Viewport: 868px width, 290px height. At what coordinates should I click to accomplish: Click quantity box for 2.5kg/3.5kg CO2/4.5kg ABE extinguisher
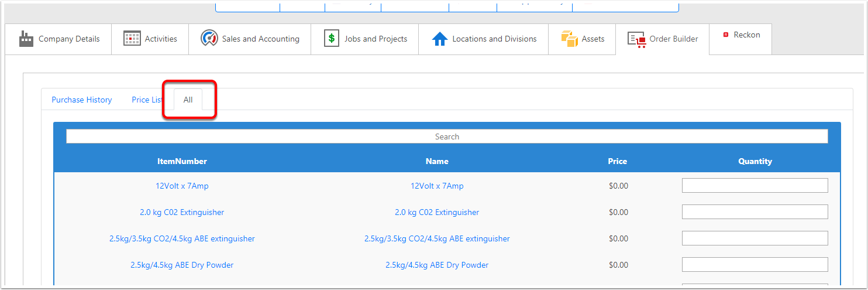755,238
